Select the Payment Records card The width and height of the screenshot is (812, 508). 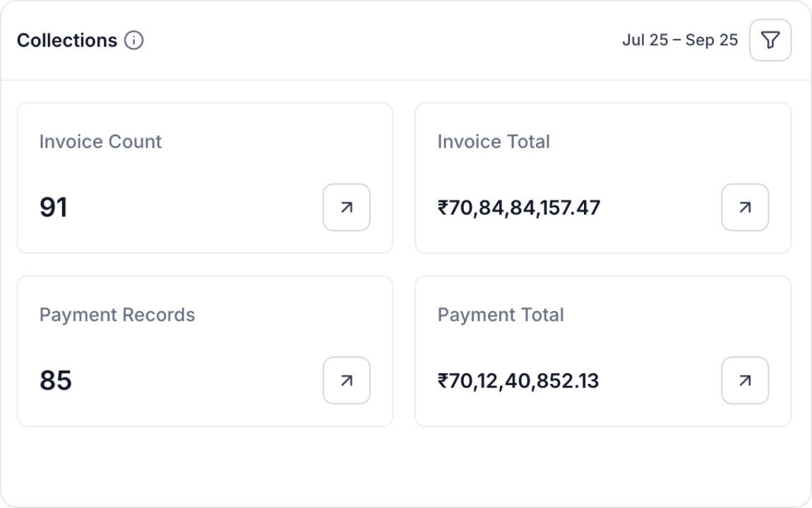[x=205, y=351]
